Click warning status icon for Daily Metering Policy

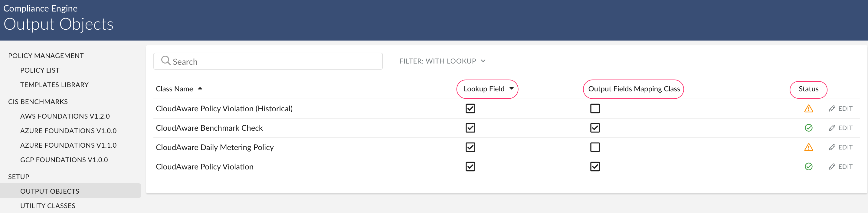click(x=808, y=147)
